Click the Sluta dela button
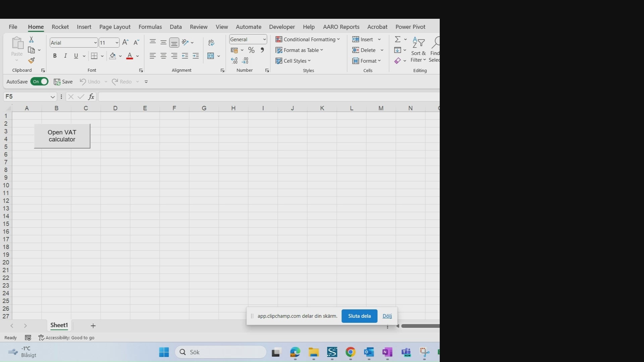Screen dimensions: 644x362 359,316
